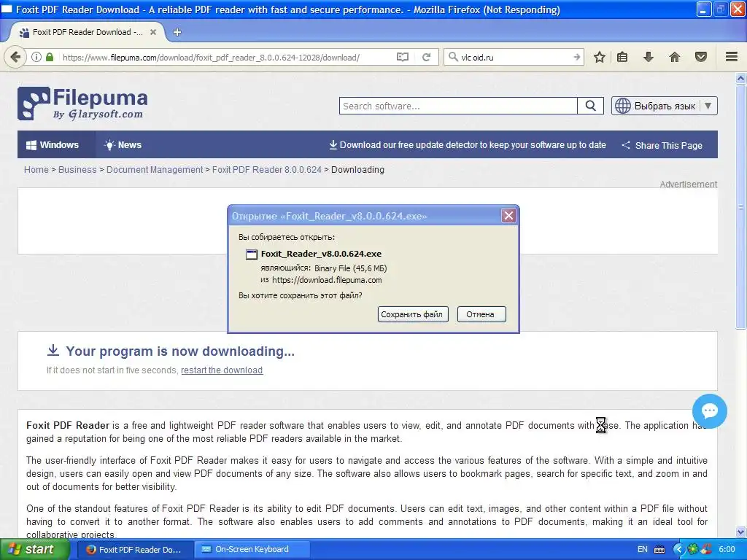Click Foxit_Reader exe file icon in dialog

252,254
